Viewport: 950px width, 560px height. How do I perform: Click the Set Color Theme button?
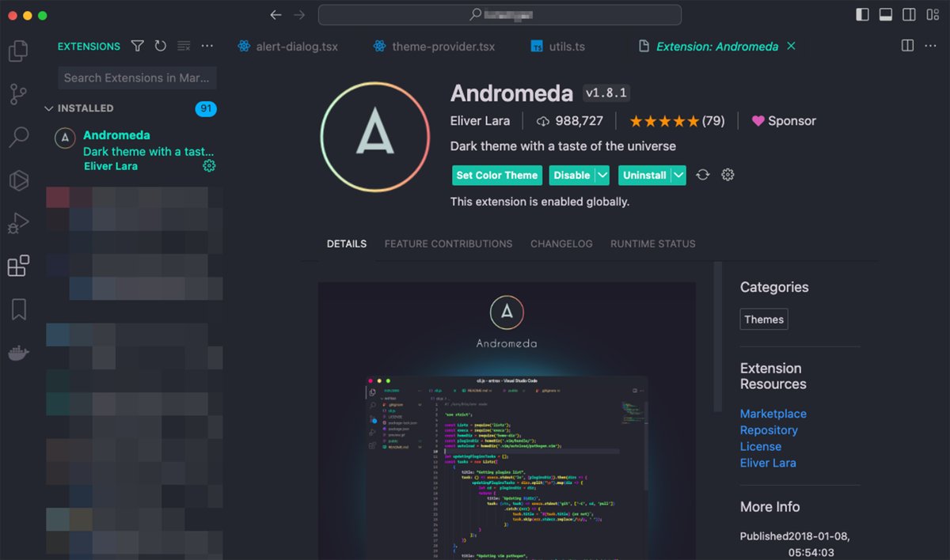point(497,176)
